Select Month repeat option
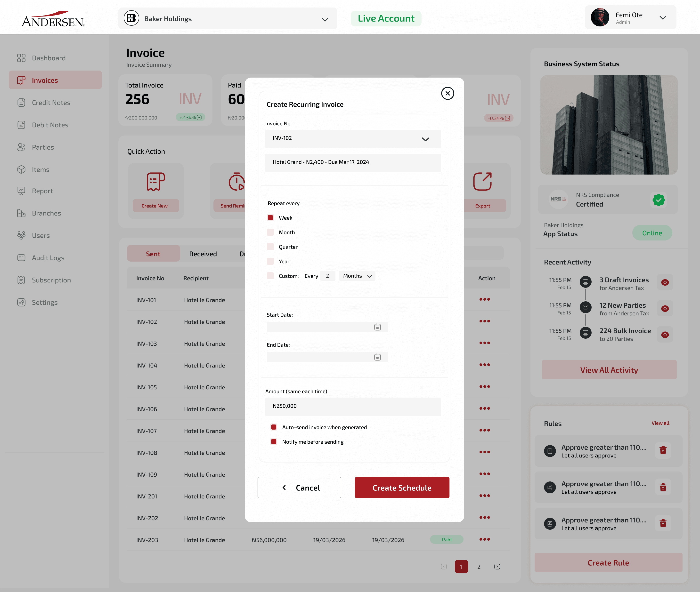Screen dimensions: 700x592 (x=270, y=232)
